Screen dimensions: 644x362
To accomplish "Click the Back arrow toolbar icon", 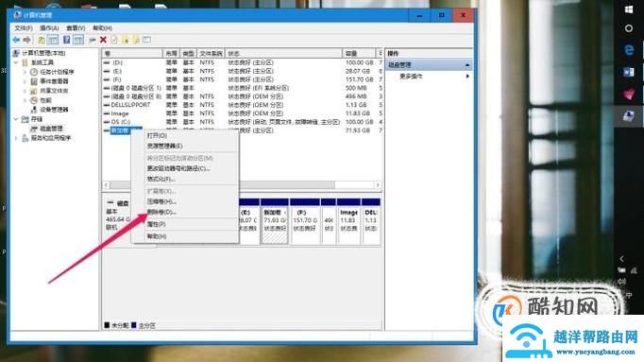I will click(x=16, y=40).
